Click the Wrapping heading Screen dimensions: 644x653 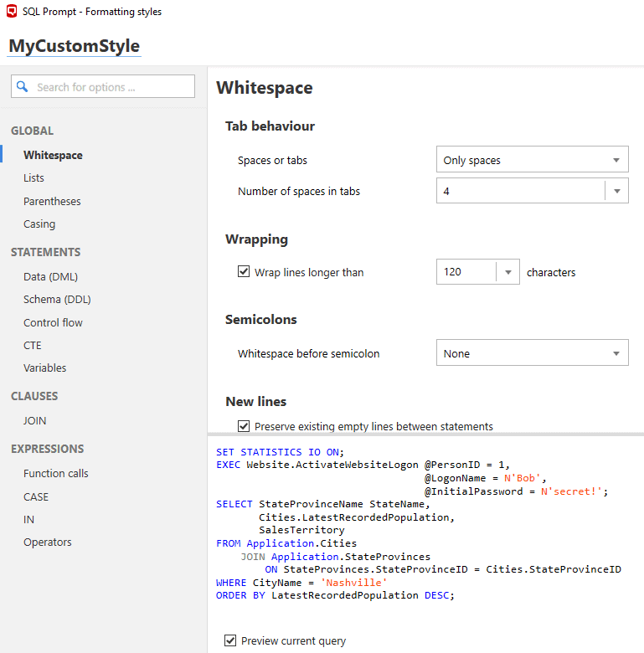(x=256, y=239)
